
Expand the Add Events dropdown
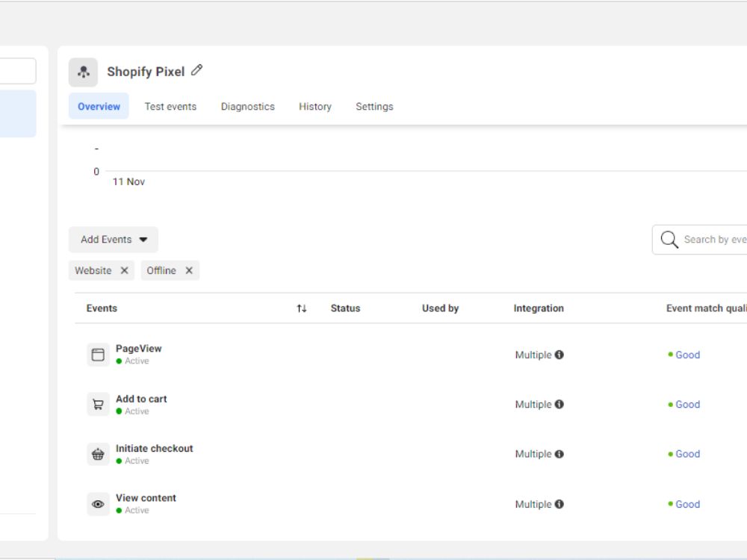[x=114, y=240]
